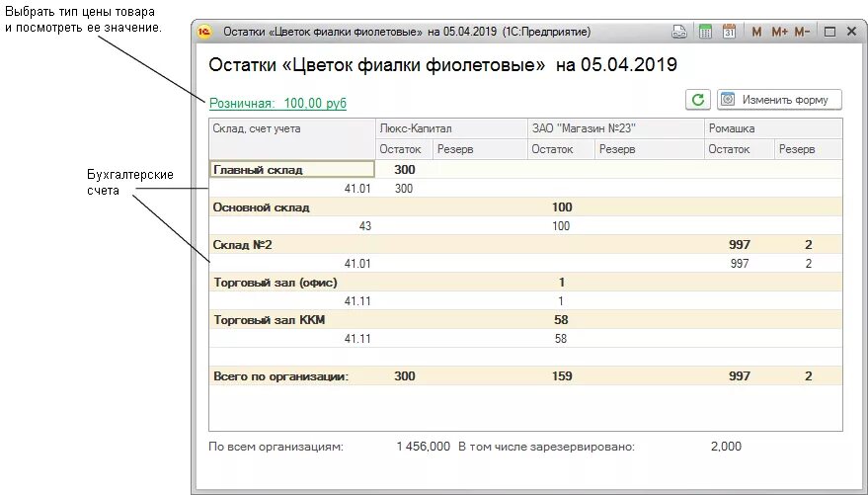Click bold 100 in Основной склад row
Viewport: 868px width, 495px height.
tap(562, 207)
